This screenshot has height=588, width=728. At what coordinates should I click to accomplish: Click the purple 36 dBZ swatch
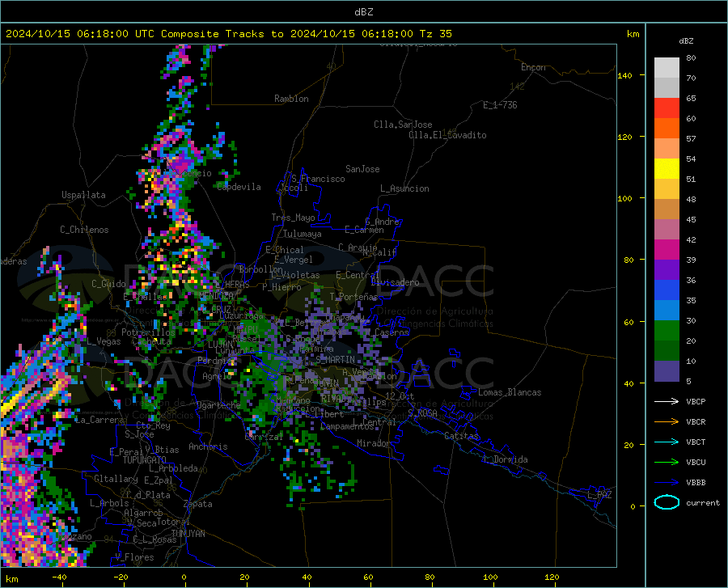click(x=667, y=270)
